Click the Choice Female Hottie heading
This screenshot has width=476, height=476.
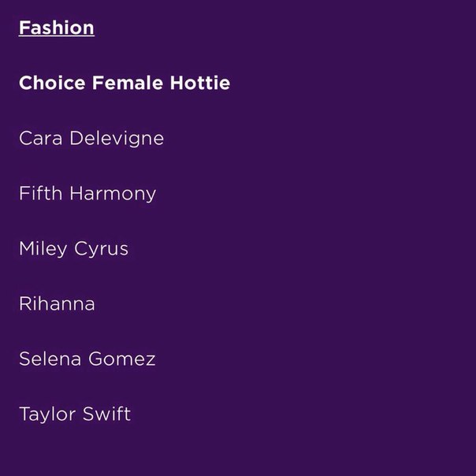coord(125,84)
